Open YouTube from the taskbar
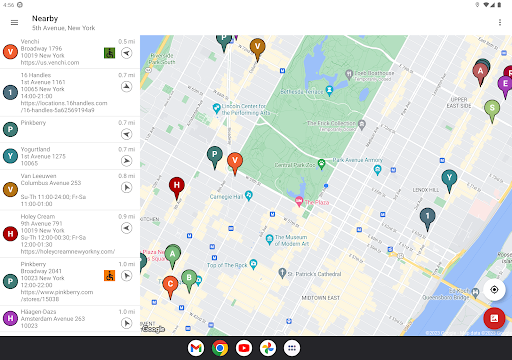This screenshot has width=512, height=360. pos(244,348)
